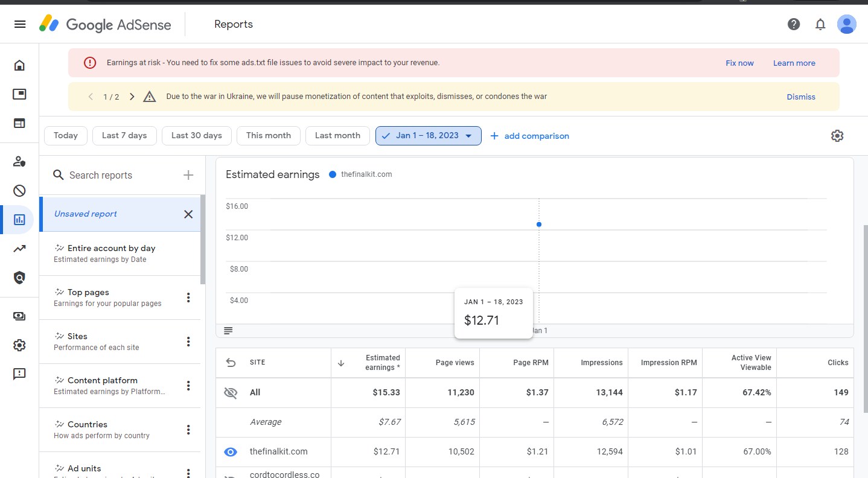Select the Today date filter
The image size is (868, 478).
point(66,136)
